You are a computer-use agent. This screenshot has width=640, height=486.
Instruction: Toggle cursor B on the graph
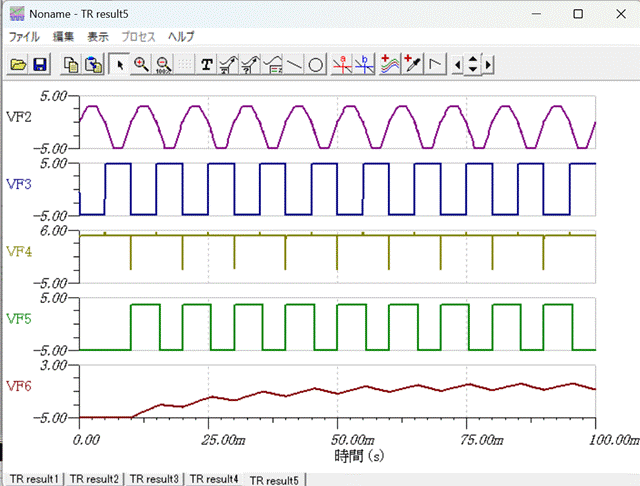[364, 64]
